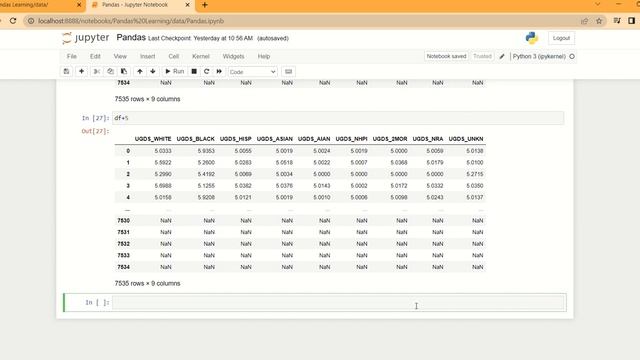Viewport: 640px width, 360px height.
Task: Move the selected cell down with the arrow icon
Action: [x=153, y=71]
